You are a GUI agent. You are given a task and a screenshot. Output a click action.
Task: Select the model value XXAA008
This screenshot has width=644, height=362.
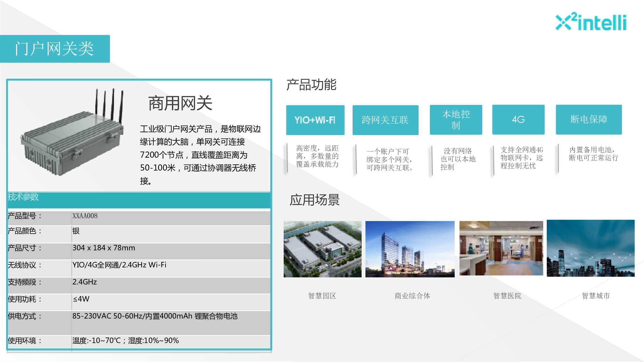tap(85, 216)
